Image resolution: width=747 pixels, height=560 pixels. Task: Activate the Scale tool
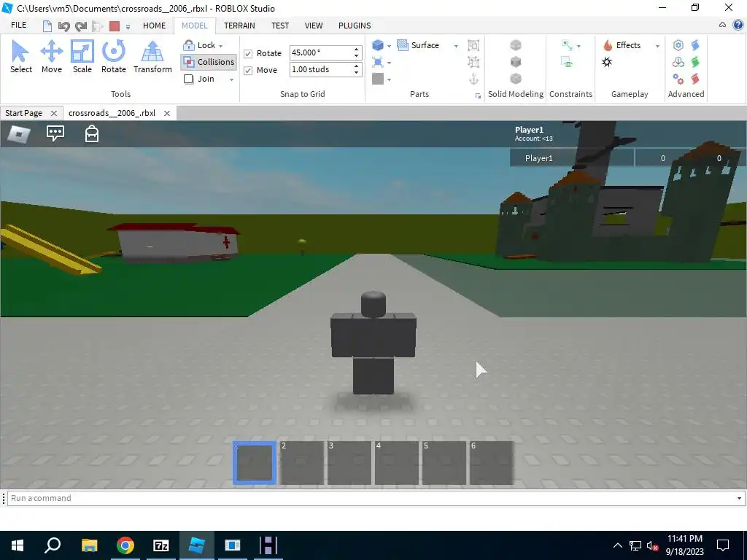[x=82, y=56]
